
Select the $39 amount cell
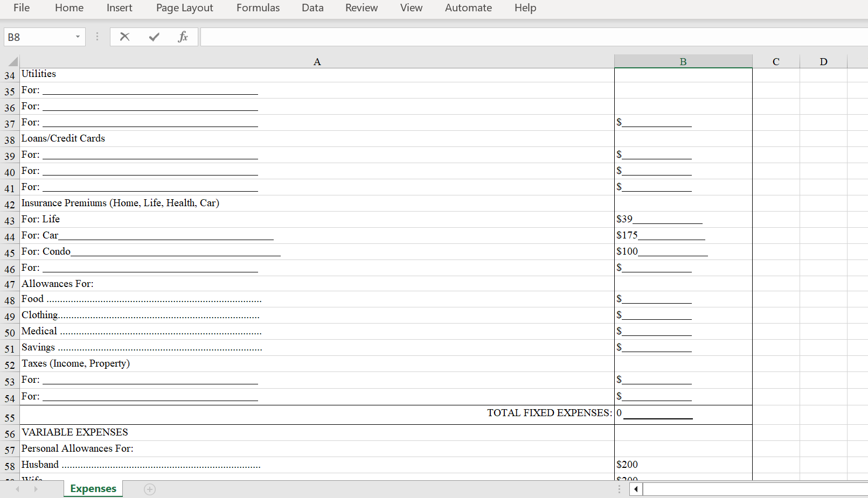(683, 220)
